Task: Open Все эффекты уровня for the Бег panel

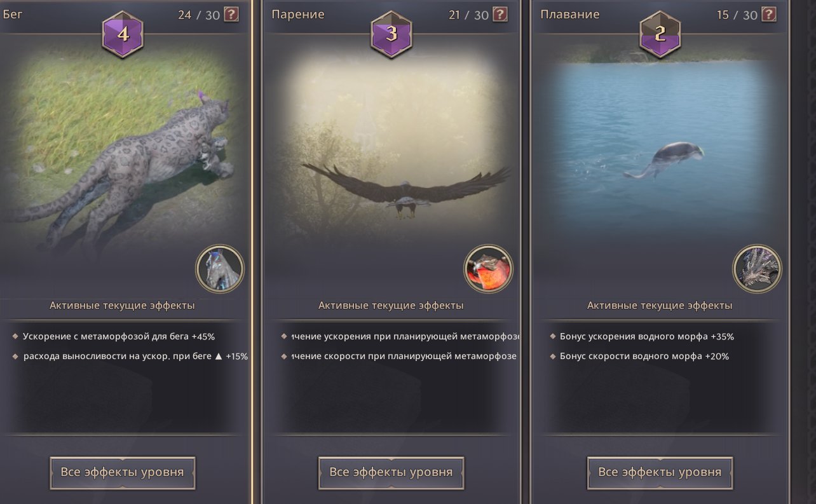Action: click(123, 473)
